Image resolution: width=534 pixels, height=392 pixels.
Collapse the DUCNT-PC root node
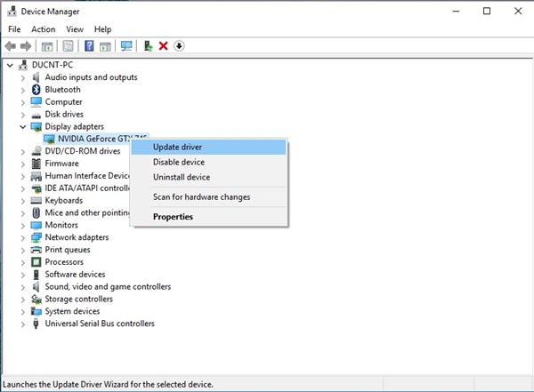11,65
